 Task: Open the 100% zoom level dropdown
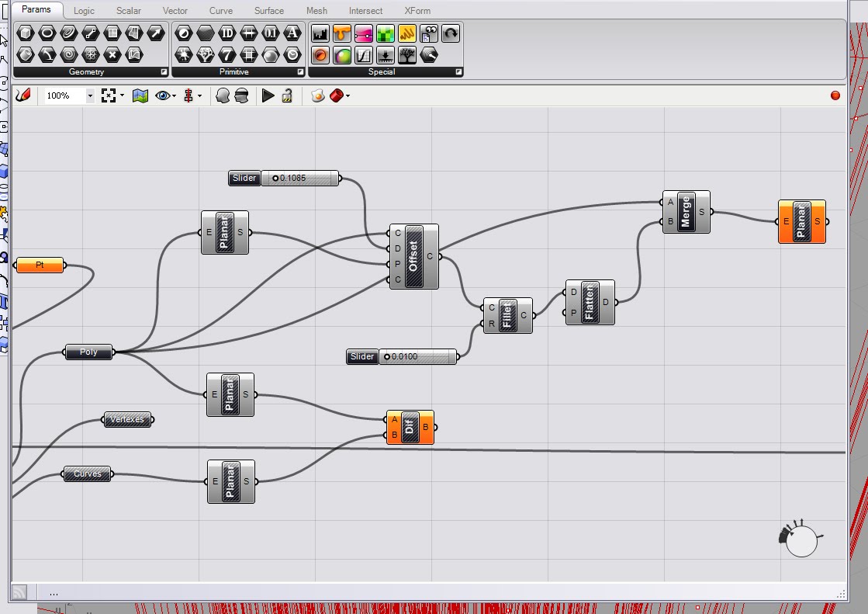pyautogui.click(x=90, y=96)
